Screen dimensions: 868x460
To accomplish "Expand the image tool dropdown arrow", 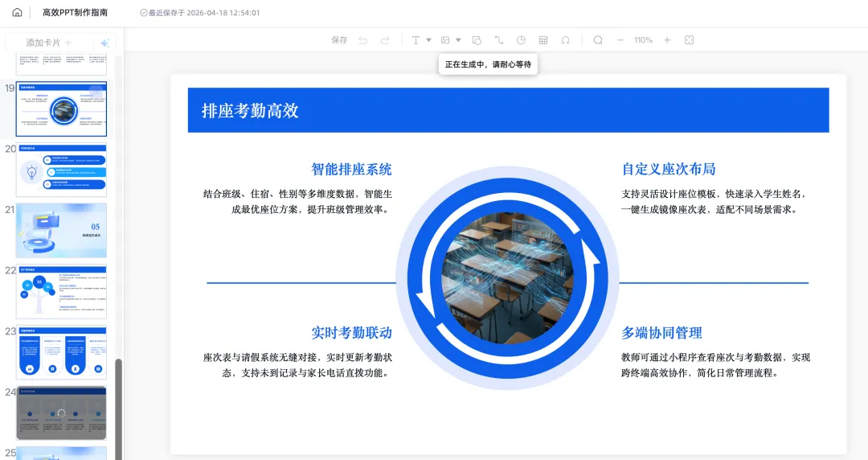I will (458, 40).
